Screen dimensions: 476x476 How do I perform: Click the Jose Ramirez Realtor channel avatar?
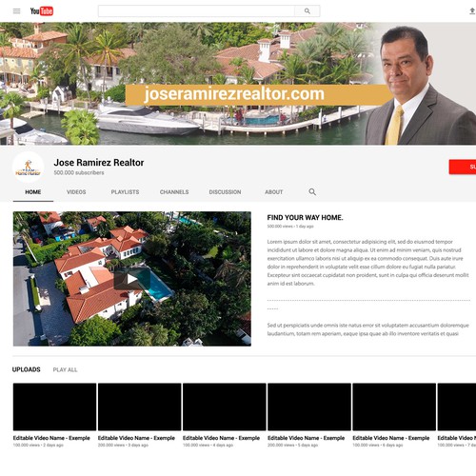click(28, 167)
